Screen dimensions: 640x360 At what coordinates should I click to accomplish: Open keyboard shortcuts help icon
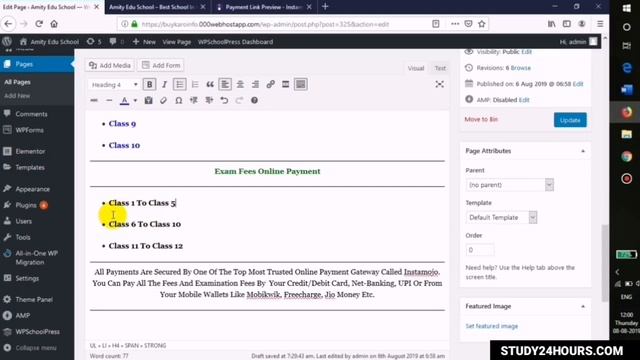pyautogui.click(x=254, y=100)
